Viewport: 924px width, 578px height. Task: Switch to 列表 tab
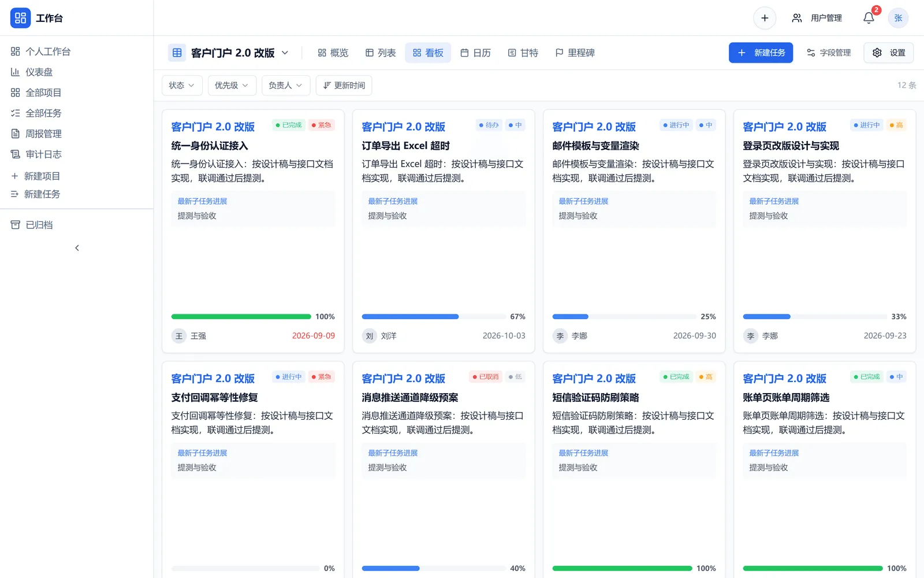tap(381, 53)
